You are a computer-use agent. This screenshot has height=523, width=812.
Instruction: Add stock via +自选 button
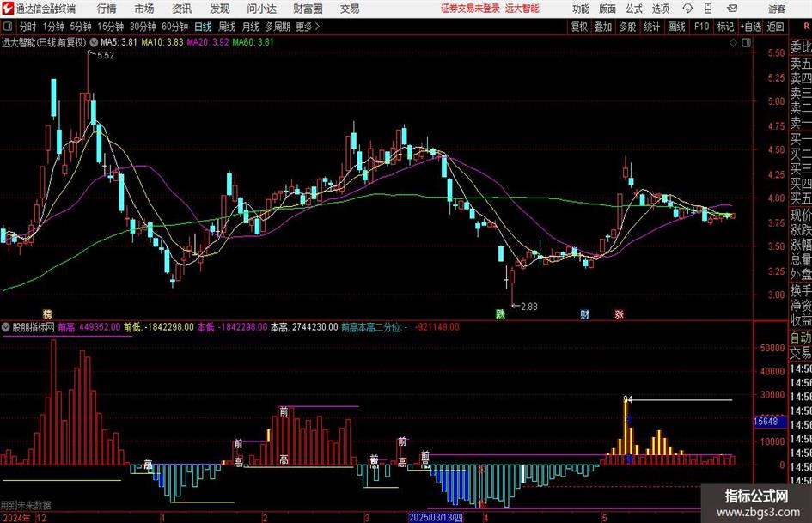pyautogui.click(x=750, y=27)
